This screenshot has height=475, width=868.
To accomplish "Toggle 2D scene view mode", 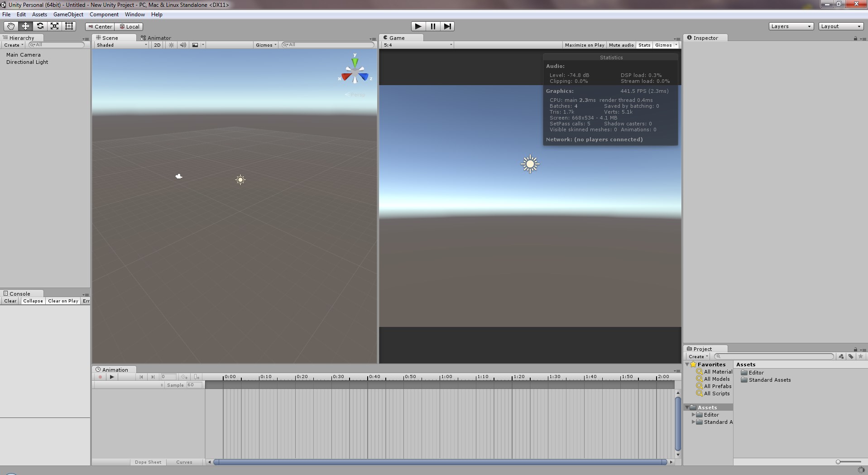I will (x=157, y=45).
